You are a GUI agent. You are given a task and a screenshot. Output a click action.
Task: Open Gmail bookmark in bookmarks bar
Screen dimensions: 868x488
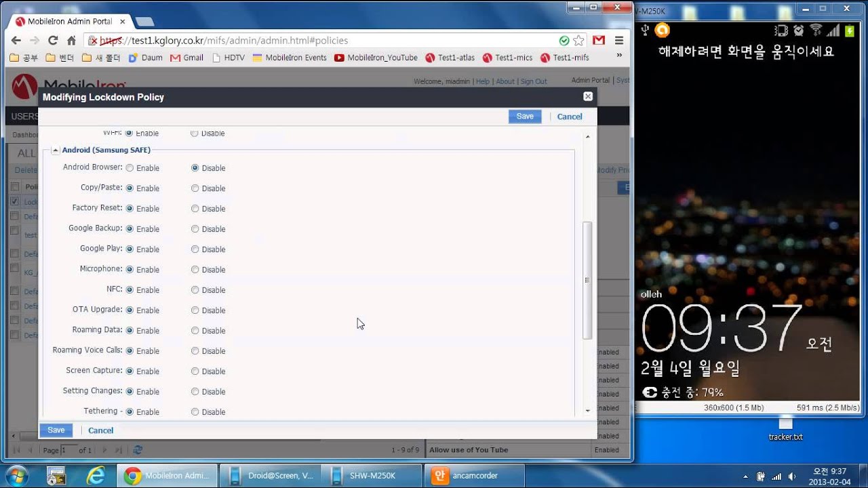[x=186, y=58]
